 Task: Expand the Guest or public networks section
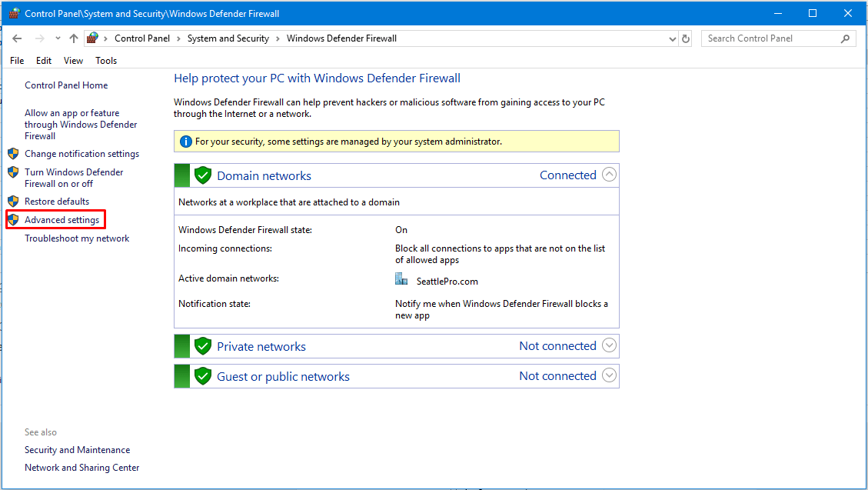(x=609, y=375)
